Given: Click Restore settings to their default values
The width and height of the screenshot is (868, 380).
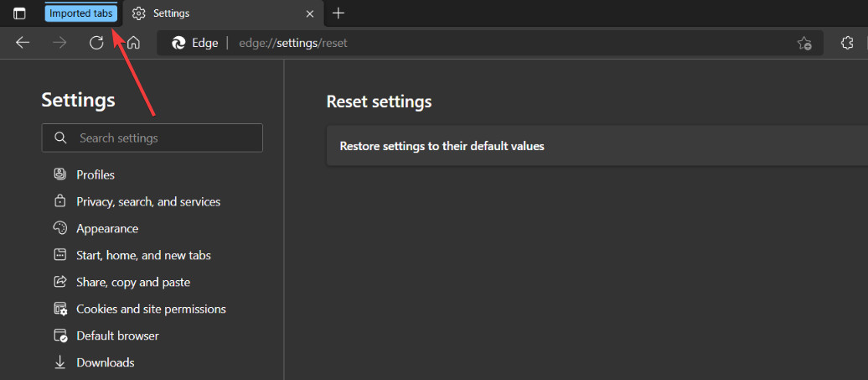Looking at the screenshot, I should coord(442,146).
